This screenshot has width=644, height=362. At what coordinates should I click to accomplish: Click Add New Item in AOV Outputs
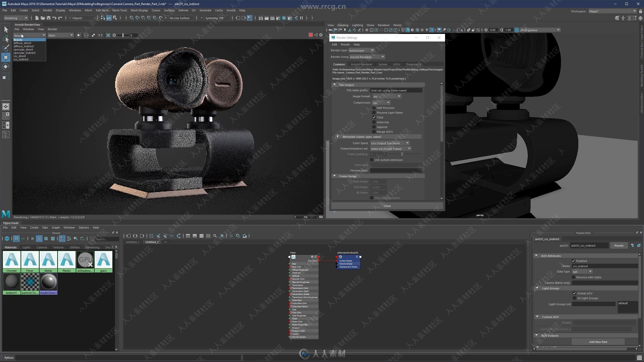point(597,342)
